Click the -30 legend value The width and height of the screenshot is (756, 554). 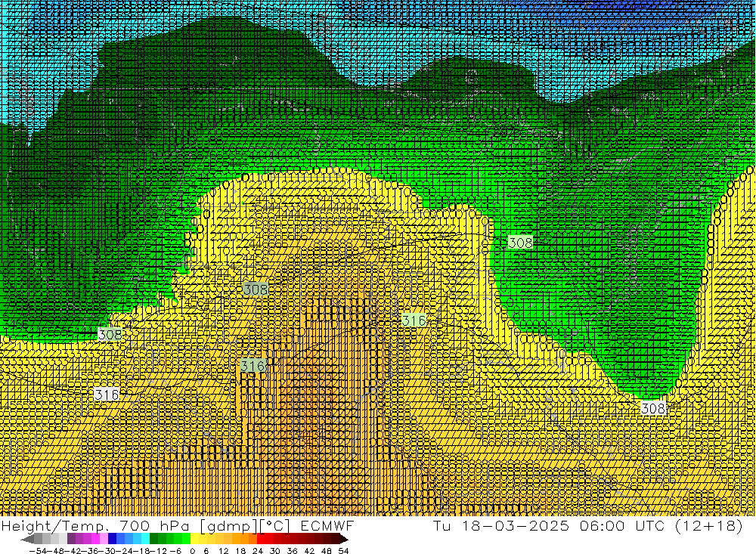click(107, 551)
